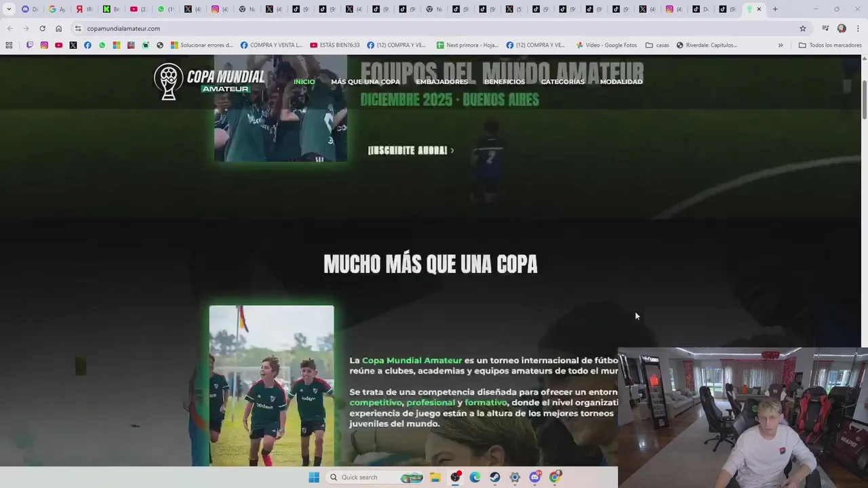Open CATEGORÍAS in site navigation
Viewport: 868px width, 488px height.
563,82
